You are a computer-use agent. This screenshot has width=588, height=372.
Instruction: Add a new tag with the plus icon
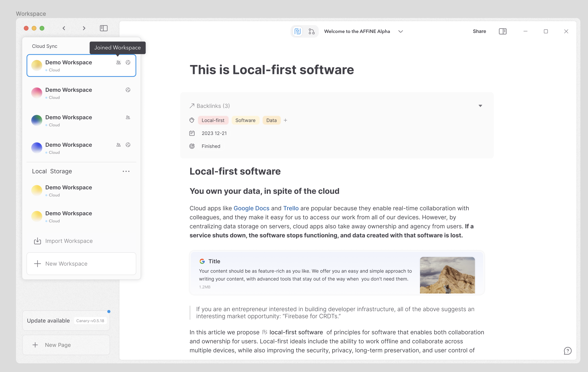coord(285,120)
